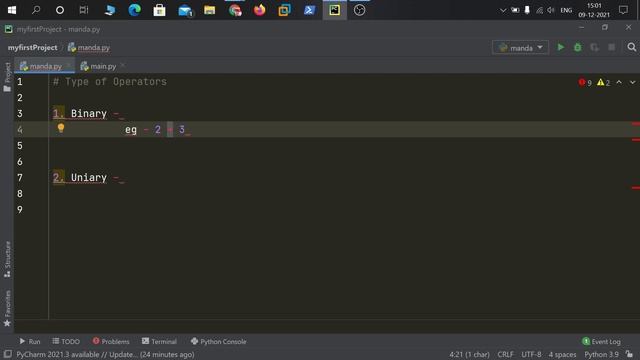Open Task View on the taskbar
This screenshot has width=640, height=360.
pyautogui.click(x=84, y=10)
